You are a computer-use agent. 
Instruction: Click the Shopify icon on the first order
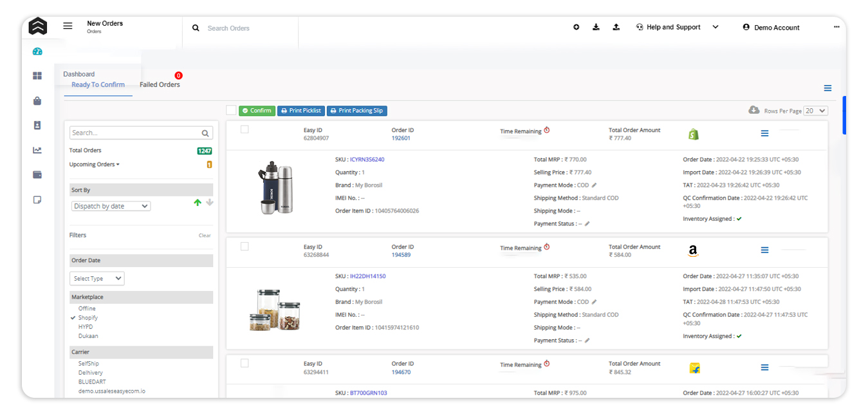click(x=694, y=133)
